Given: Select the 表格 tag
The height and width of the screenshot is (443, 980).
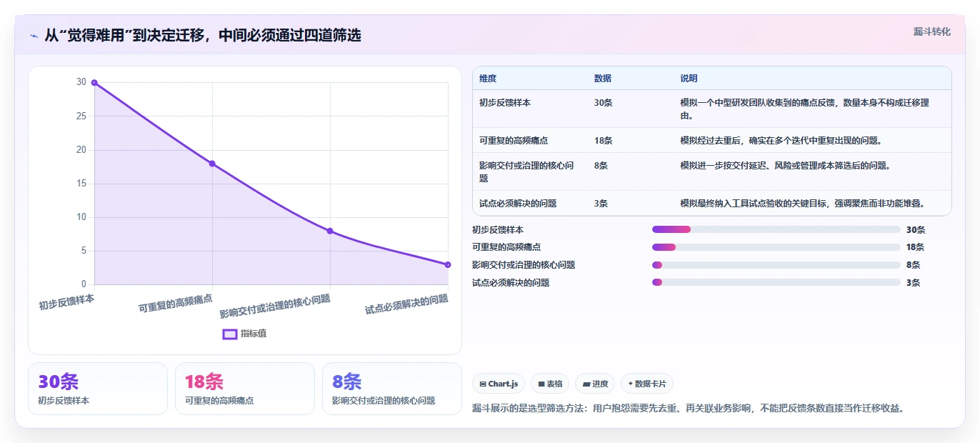Looking at the screenshot, I should 550,384.
